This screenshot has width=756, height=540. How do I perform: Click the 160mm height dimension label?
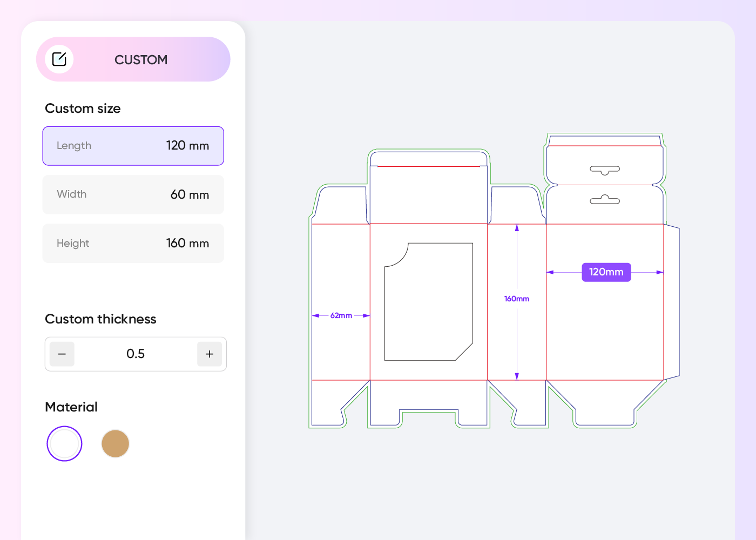517,299
